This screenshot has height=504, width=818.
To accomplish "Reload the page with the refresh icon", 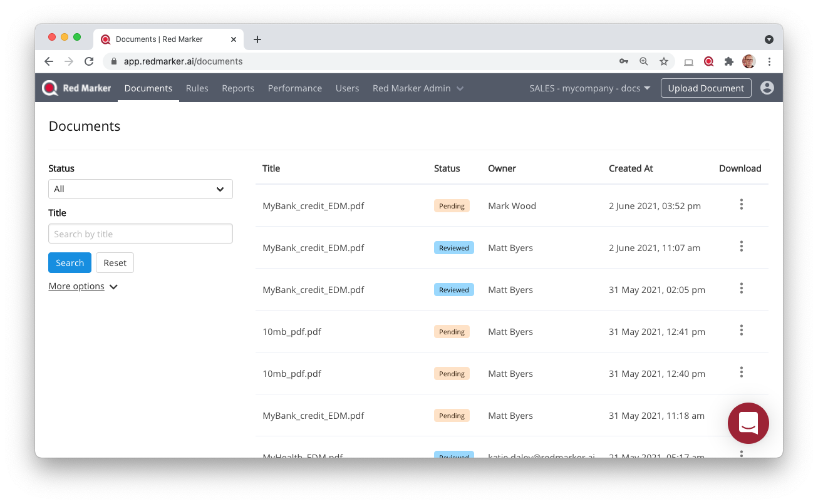I will 89,61.
